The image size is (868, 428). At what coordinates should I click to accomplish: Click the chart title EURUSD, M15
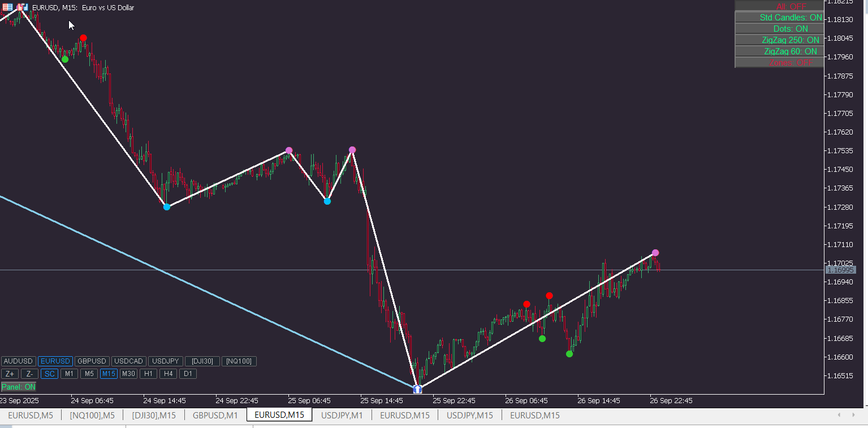click(54, 8)
